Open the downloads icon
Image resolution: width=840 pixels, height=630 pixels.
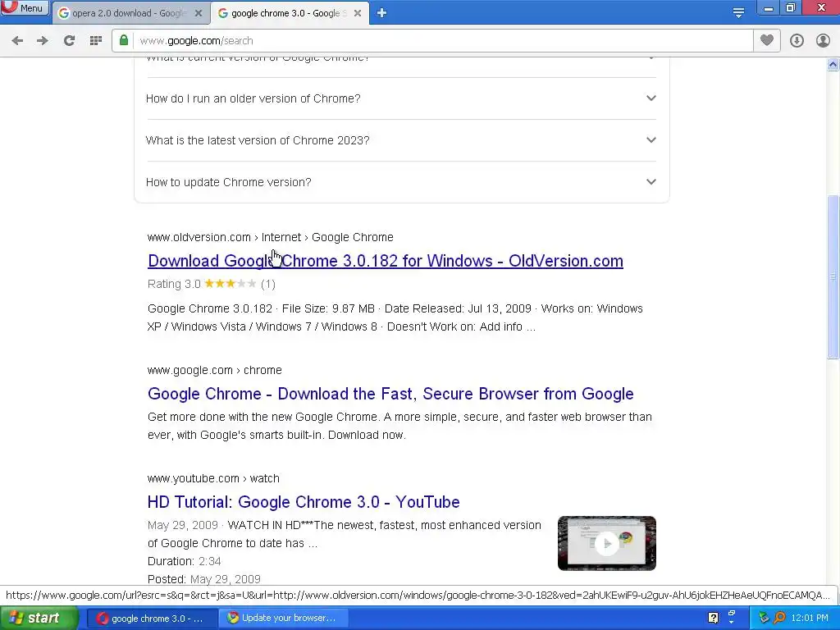click(x=797, y=41)
